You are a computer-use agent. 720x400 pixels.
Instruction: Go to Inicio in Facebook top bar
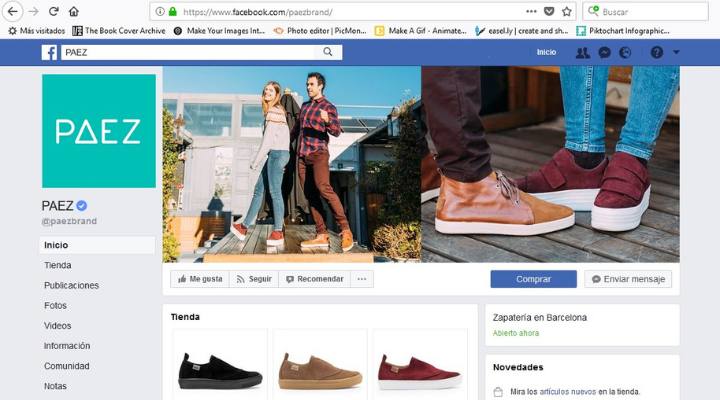tap(546, 52)
